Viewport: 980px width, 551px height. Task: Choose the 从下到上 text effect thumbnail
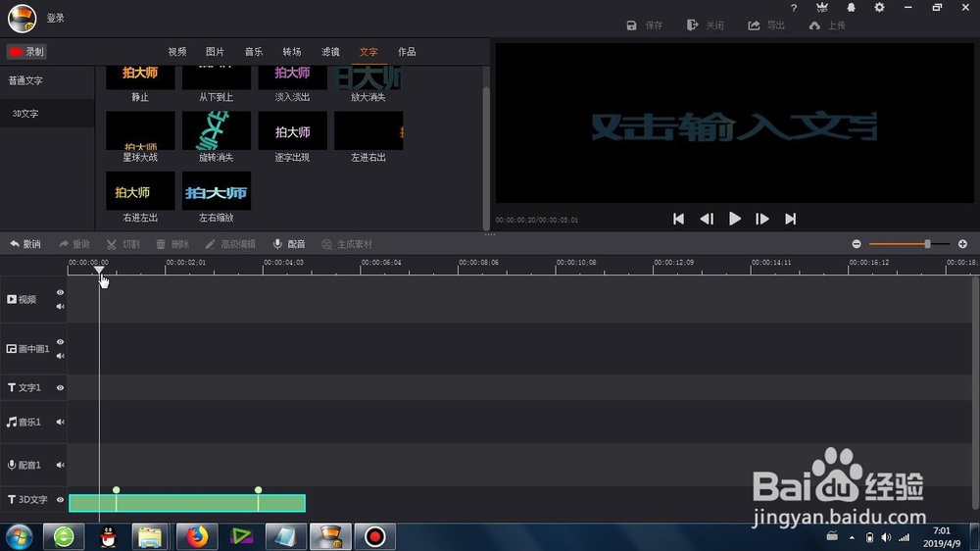[217, 77]
